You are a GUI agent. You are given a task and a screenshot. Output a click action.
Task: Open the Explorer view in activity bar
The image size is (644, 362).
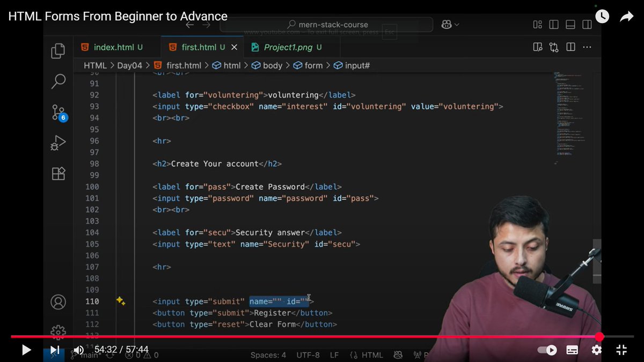coord(58,51)
